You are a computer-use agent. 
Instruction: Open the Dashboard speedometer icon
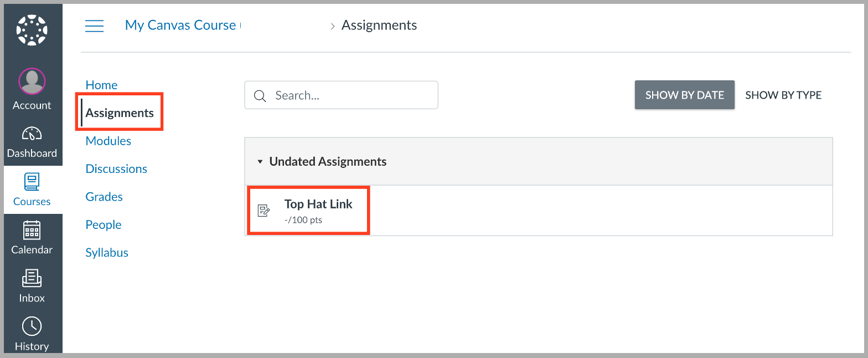point(32,133)
